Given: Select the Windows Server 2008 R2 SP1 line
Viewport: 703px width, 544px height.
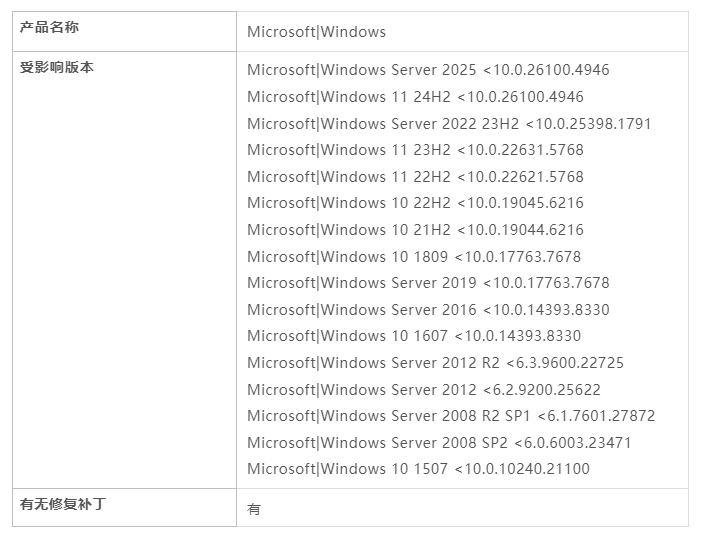Looking at the screenshot, I should [x=451, y=416].
